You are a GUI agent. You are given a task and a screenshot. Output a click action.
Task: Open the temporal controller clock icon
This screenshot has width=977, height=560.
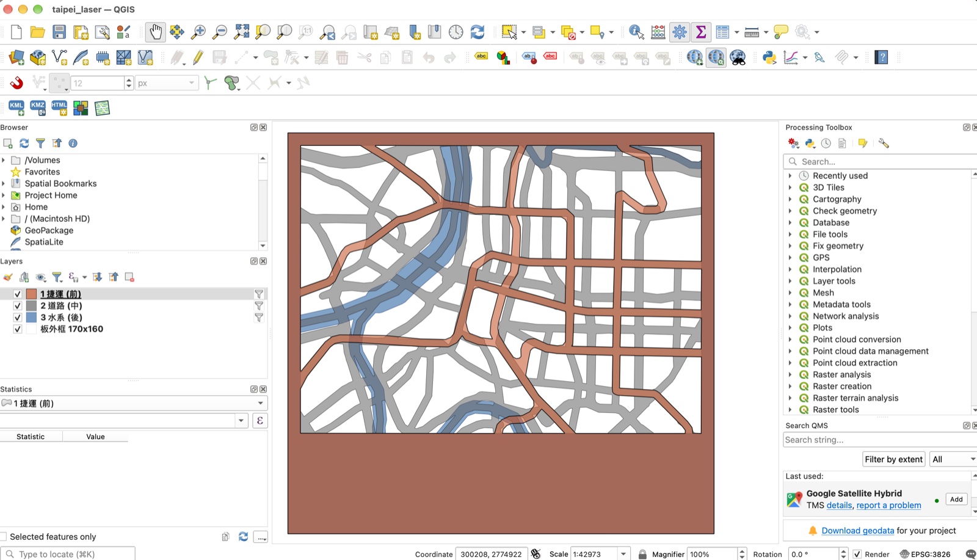point(456,32)
